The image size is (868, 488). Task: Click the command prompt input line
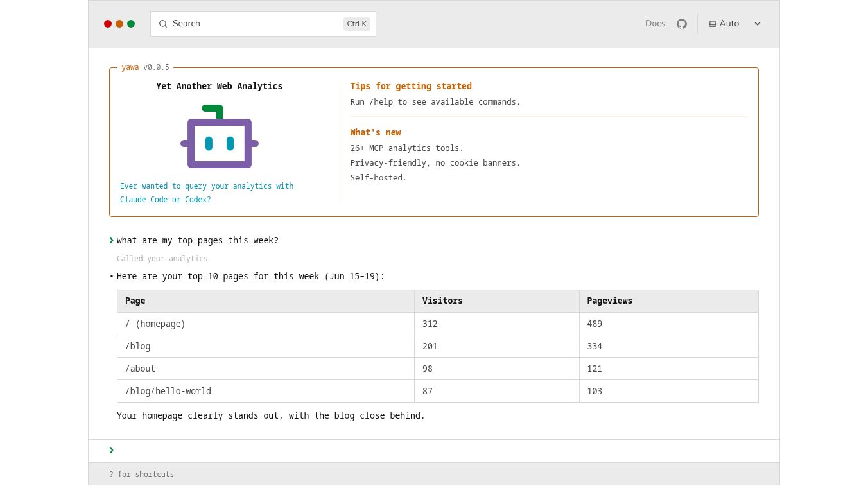pyautogui.click(x=434, y=451)
